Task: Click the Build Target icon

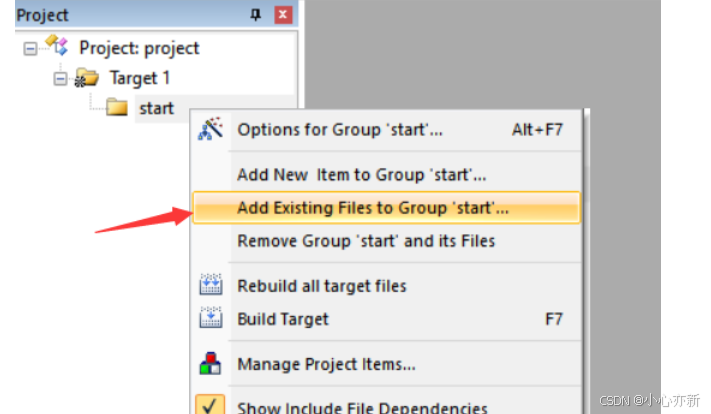Action: 211,317
